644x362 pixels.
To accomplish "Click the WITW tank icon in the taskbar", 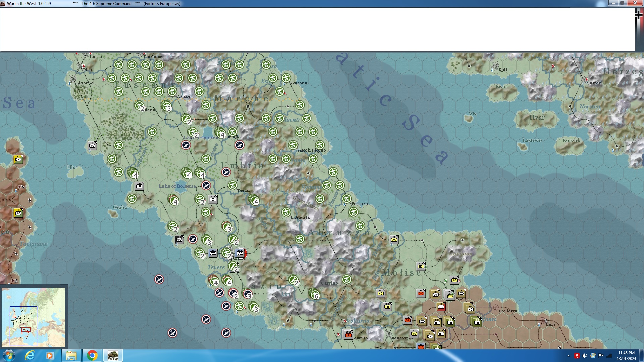I will [113, 355].
